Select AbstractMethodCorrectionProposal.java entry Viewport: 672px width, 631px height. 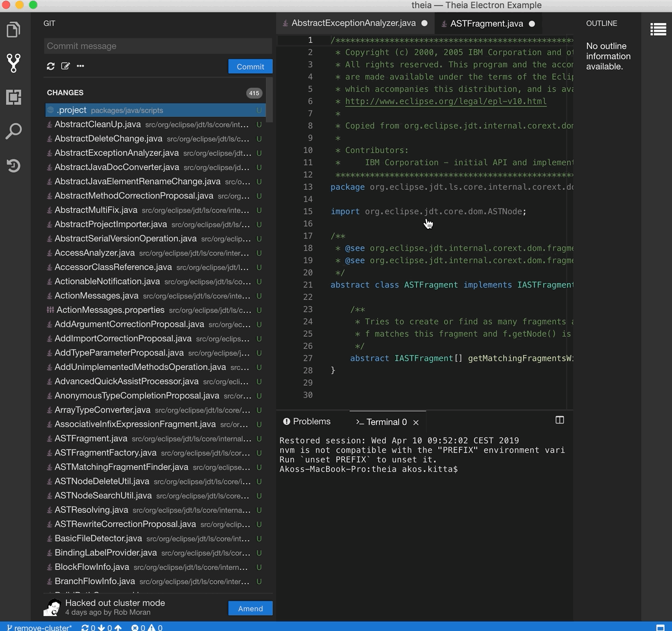pos(155,196)
